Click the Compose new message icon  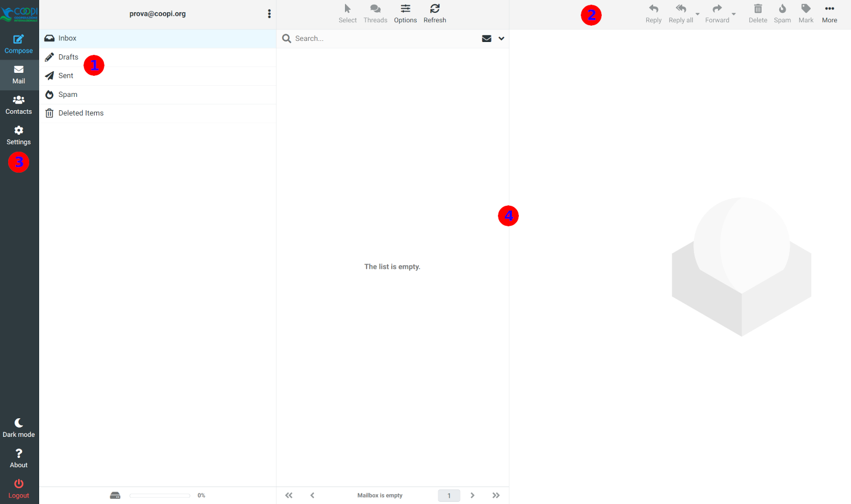19,40
